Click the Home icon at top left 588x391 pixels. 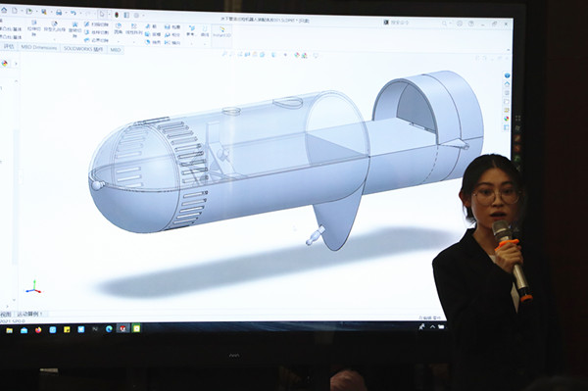point(4,11)
